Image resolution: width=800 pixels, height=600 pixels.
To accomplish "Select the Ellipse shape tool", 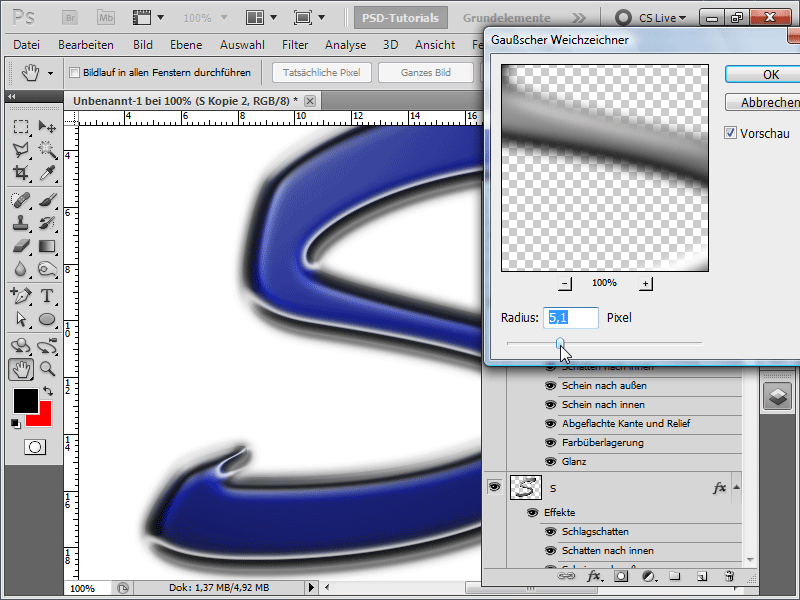I will click(x=47, y=319).
